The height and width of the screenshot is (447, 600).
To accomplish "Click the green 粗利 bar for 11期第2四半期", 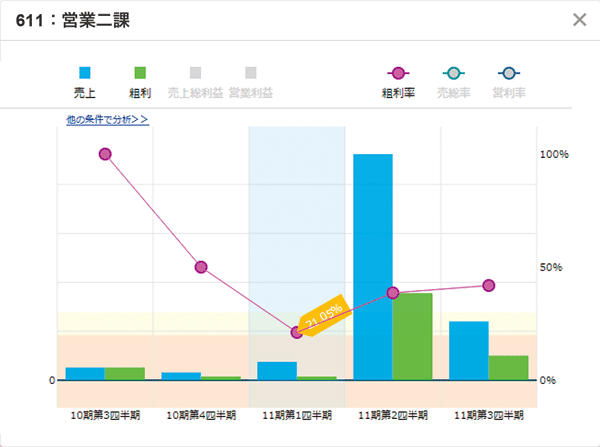I will coord(412,336).
